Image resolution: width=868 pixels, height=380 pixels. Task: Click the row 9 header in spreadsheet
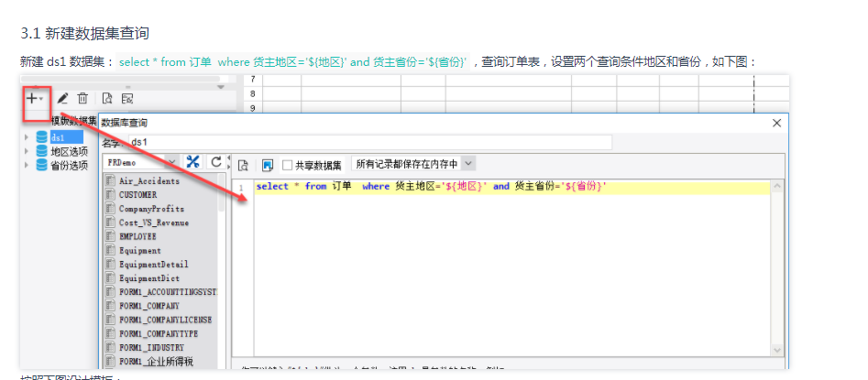click(x=254, y=108)
